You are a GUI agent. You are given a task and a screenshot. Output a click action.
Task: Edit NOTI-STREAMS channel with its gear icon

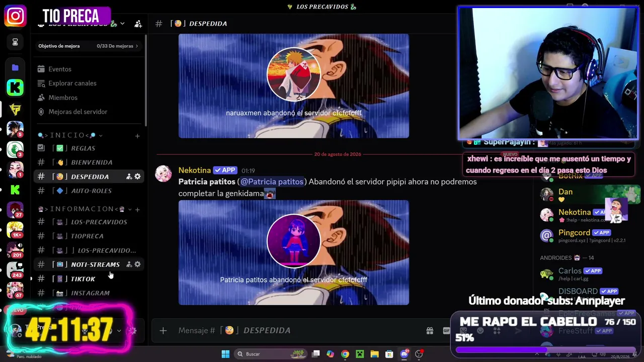[x=137, y=264]
